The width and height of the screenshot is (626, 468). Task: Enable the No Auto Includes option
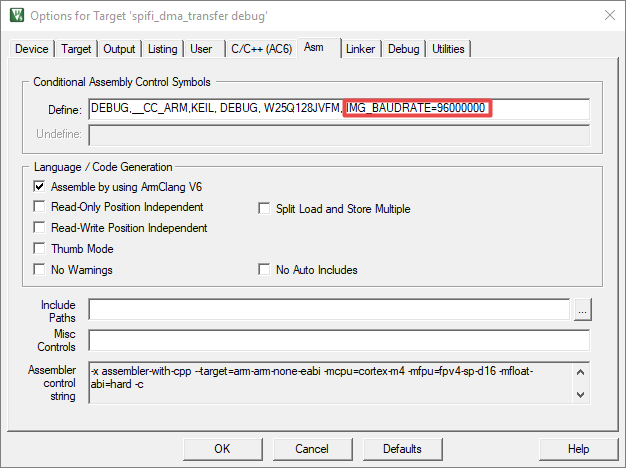point(265,270)
